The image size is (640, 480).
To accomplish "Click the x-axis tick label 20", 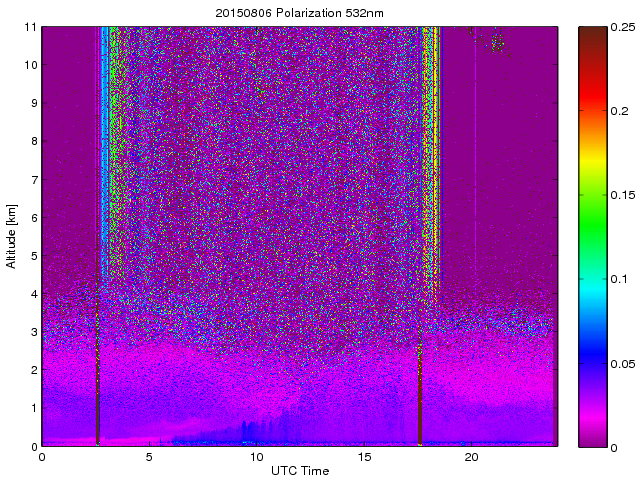I will (x=471, y=457).
